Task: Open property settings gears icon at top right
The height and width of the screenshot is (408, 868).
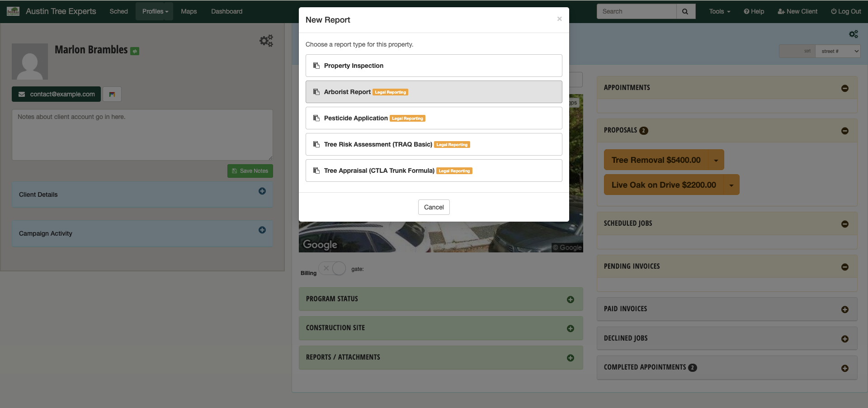Action: click(x=853, y=34)
